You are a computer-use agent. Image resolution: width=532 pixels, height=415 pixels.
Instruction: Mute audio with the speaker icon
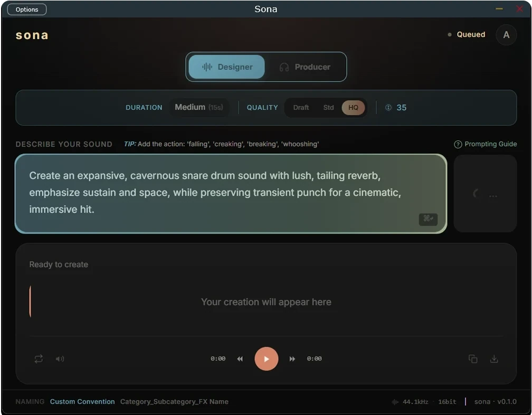click(x=60, y=359)
